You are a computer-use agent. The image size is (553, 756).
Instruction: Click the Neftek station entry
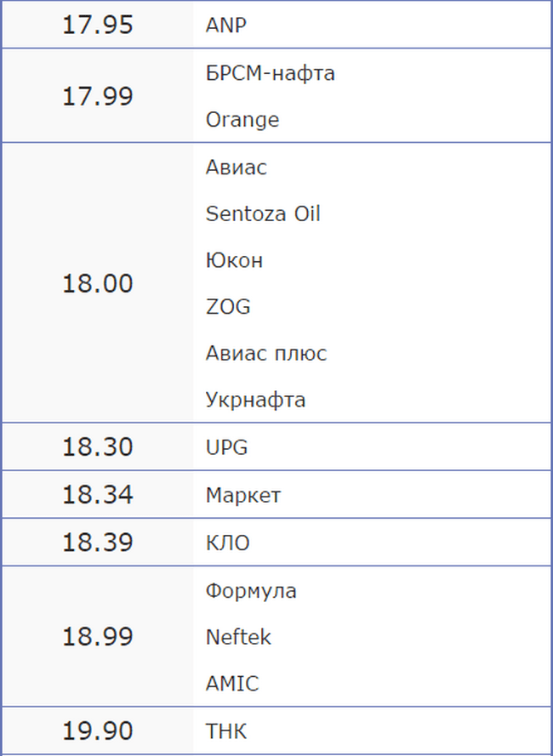click(x=238, y=637)
